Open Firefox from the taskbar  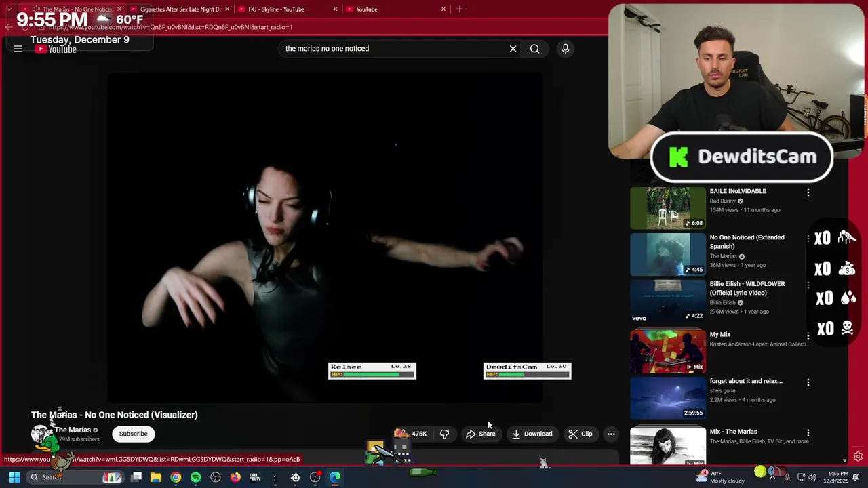235,477
